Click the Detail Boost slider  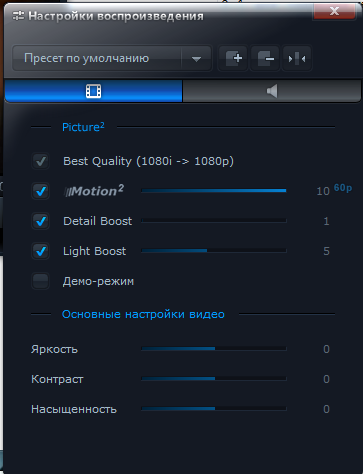(214, 221)
